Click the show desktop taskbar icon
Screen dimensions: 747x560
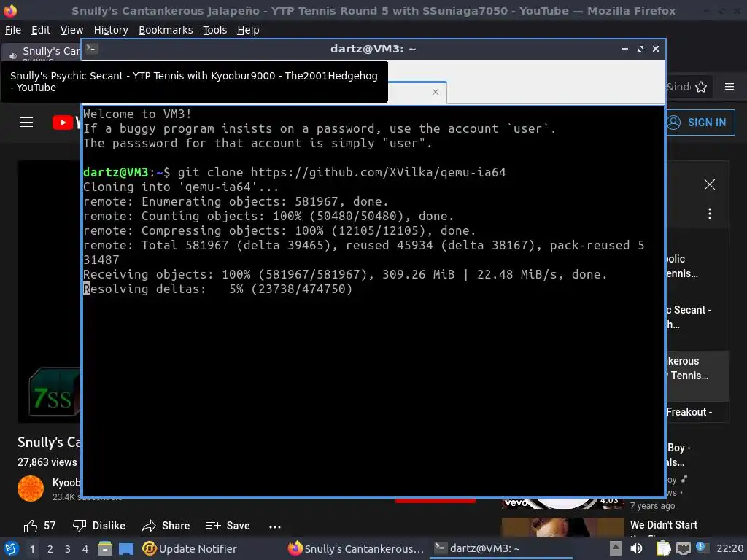[126, 548]
